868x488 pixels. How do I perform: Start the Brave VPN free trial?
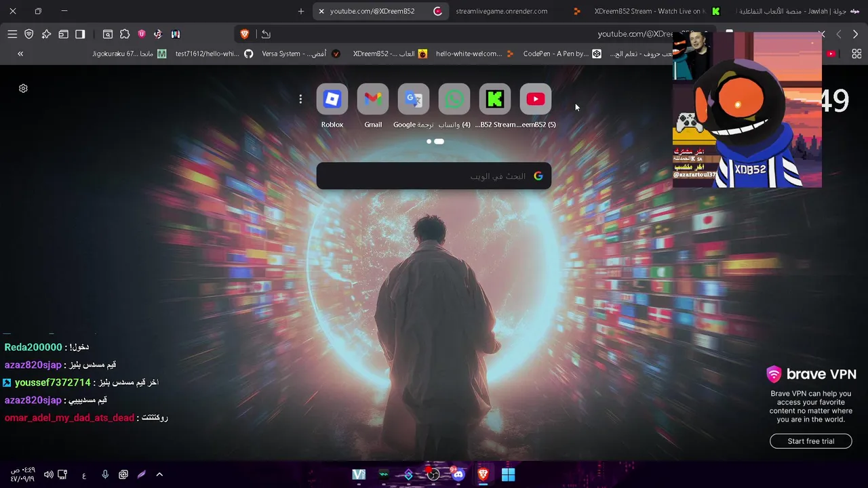point(811,441)
